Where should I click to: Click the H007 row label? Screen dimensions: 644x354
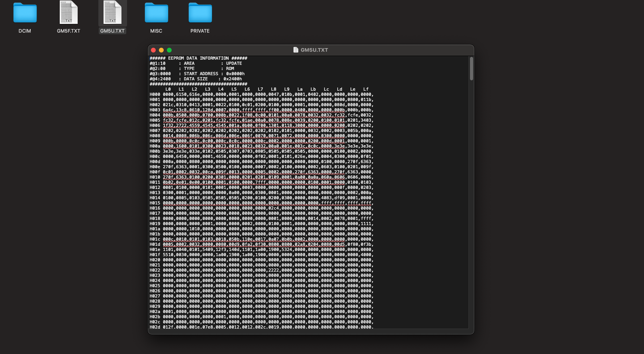pos(155,131)
